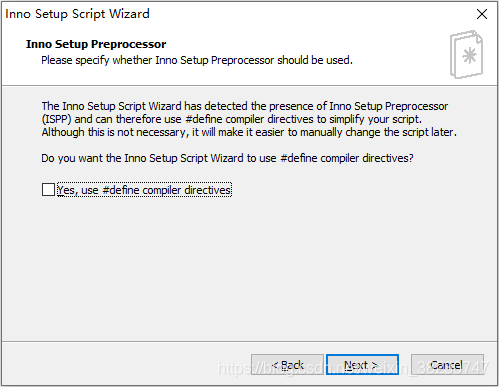
Task: Select the "Yes, use #define compiler directives" label
Action: tap(144, 190)
